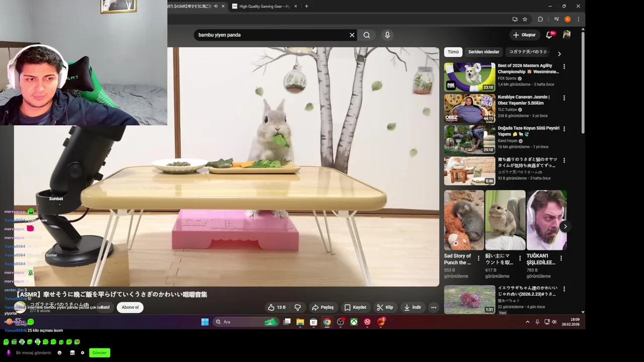Open options for Doğada Taze Koyun Sütü video
This screenshot has height=362, width=644.
pos(564,129)
